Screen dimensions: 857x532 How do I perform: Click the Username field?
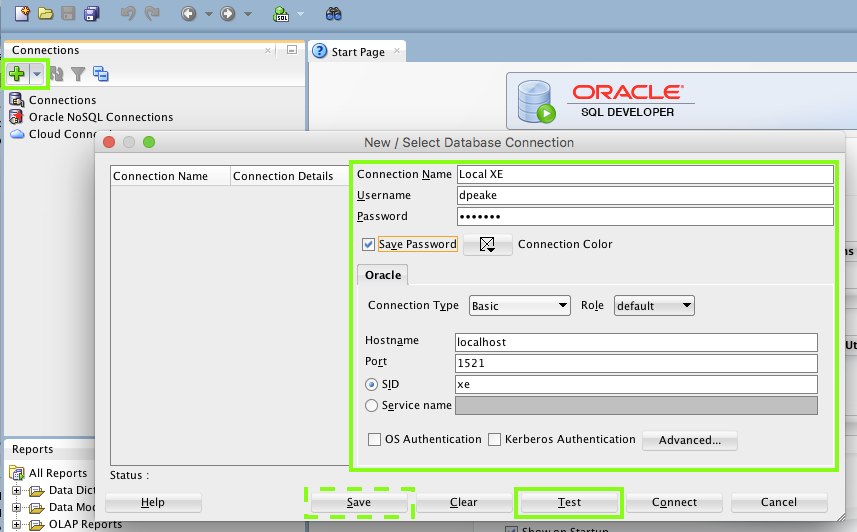pos(645,195)
